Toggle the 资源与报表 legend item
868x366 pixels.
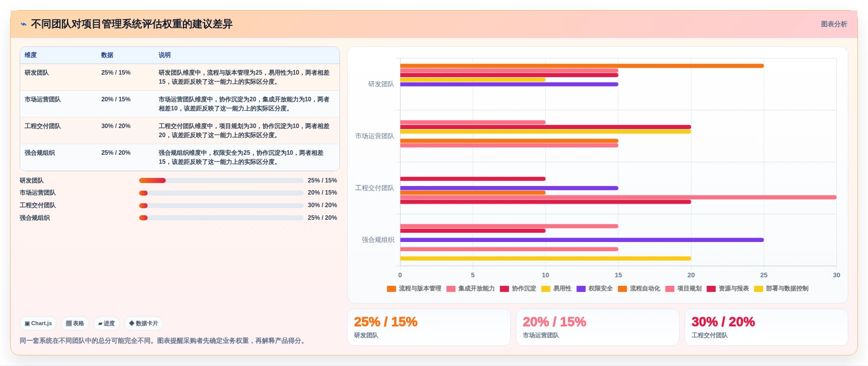click(x=727, y=289)
